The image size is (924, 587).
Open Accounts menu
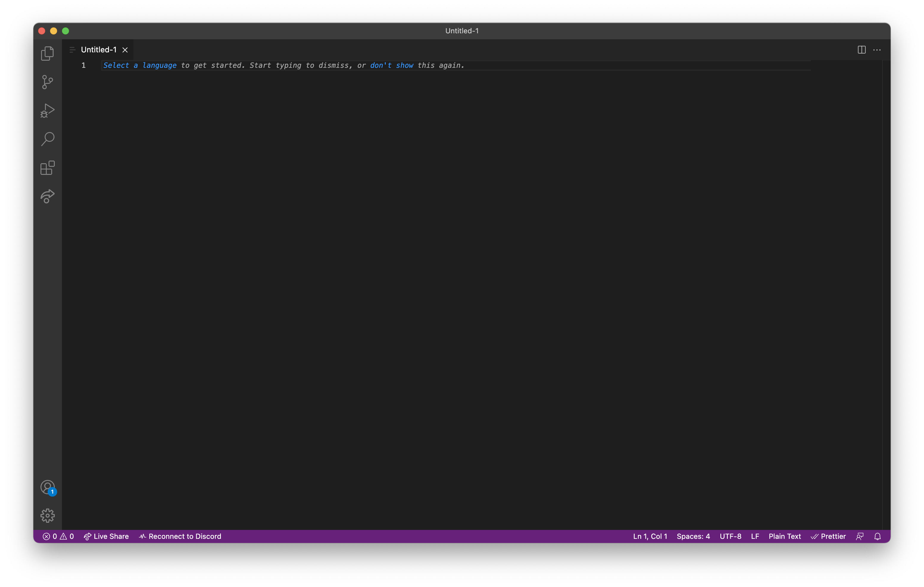(x=46, y=486)
